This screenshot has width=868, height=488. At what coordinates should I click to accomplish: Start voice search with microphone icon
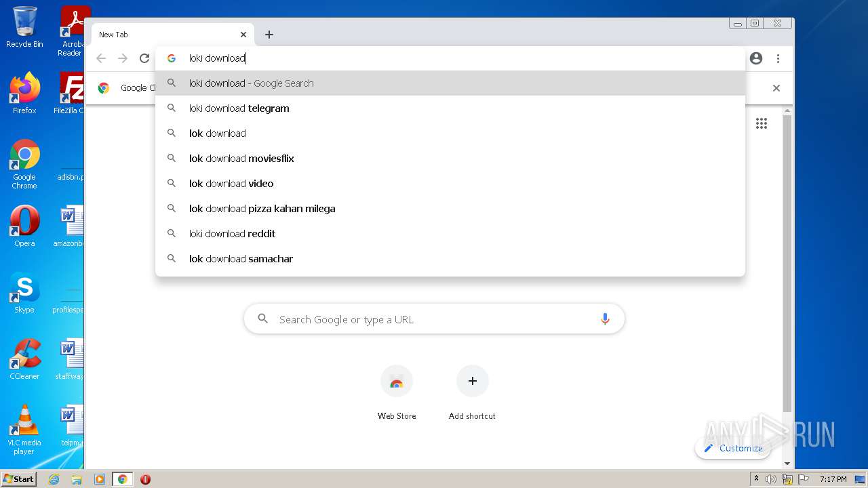[x=605, y=319]
